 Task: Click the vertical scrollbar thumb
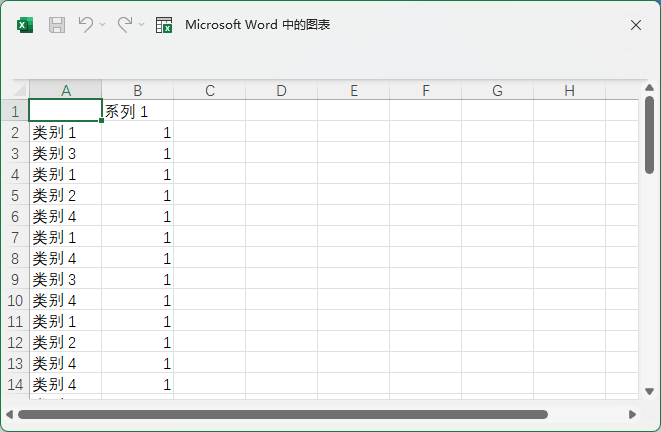point(649,135)
